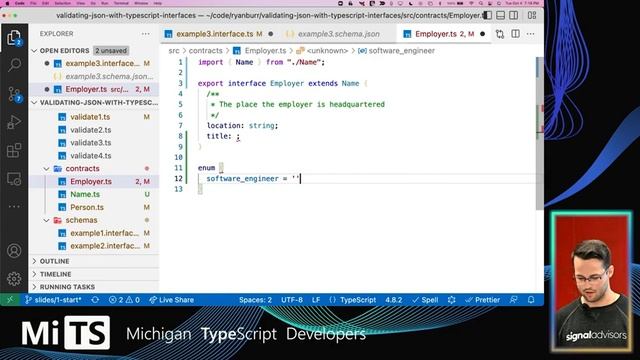Open validate1.ts in file tree
The image size is (640, 360).
pyautogui.click(x=90, y=117)
